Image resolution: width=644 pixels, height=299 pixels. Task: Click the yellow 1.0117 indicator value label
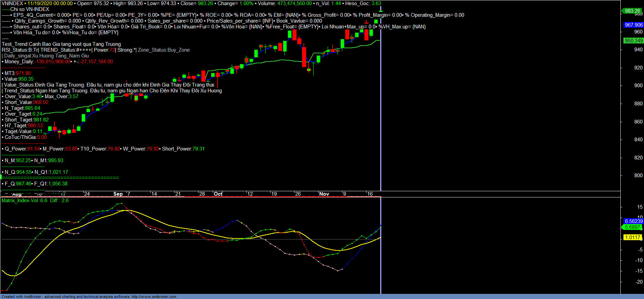632,237
